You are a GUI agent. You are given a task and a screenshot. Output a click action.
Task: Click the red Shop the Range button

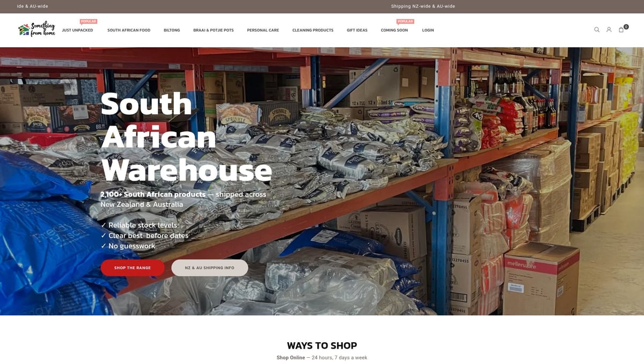[133, 268]
